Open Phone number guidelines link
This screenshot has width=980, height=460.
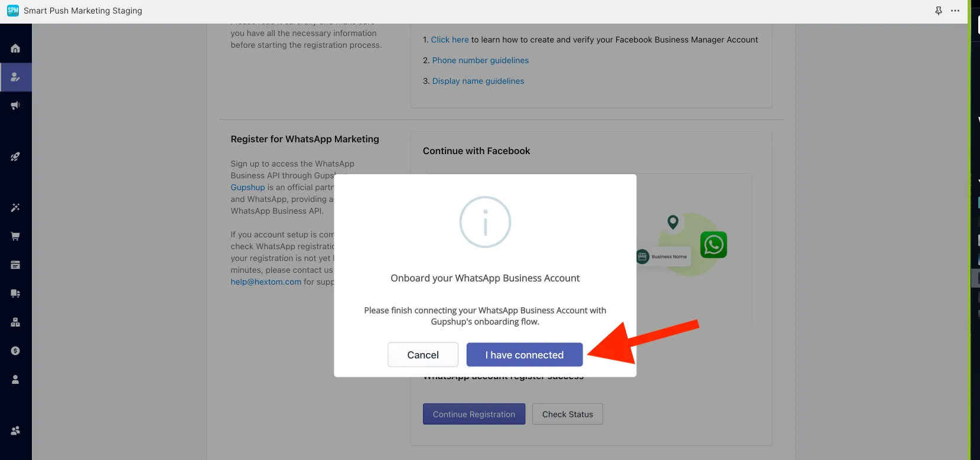click(x=480, y=60)
